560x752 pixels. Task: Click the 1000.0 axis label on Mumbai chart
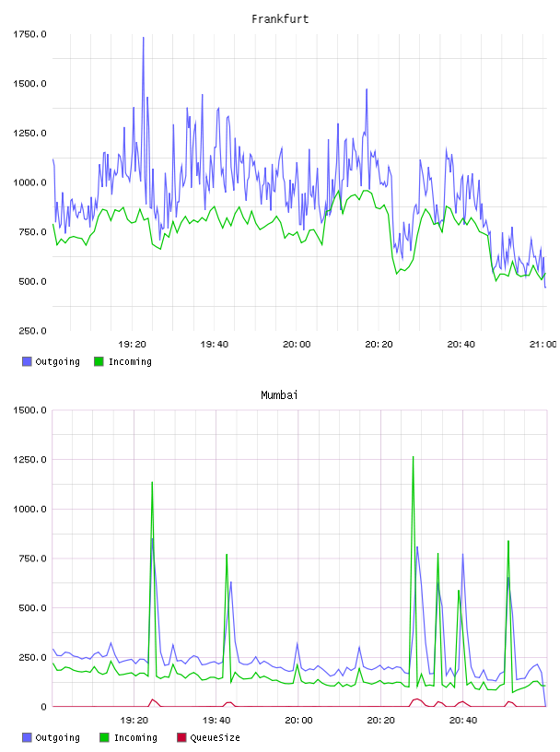point(29,509)
